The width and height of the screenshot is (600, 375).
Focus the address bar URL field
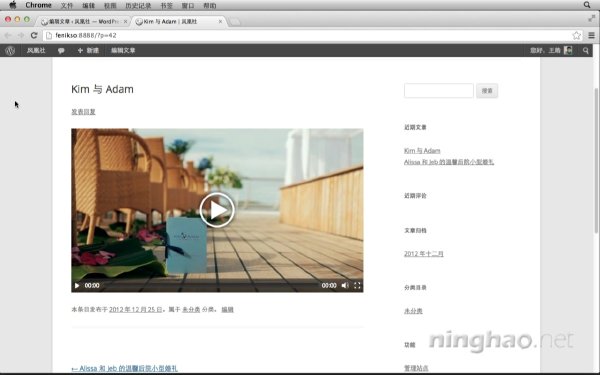[x=306, y=35]
